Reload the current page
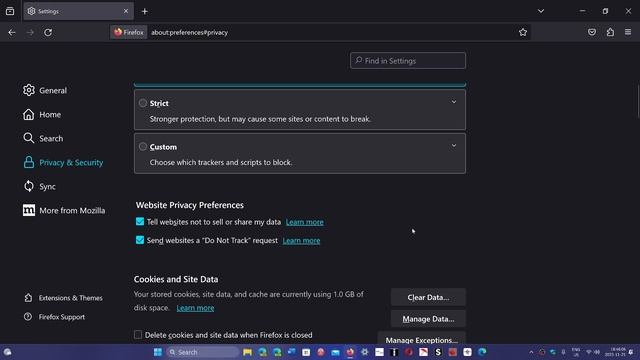Viewport: 640px width, 360px height. (x=48, y=32)
